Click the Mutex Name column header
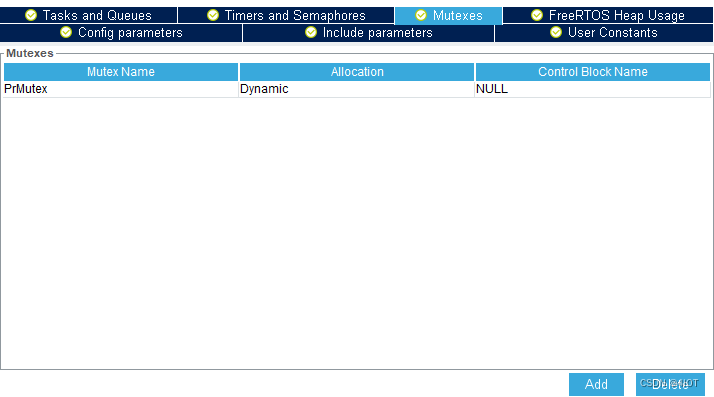This screenshot has width=714, height=397. coord(121,72)
